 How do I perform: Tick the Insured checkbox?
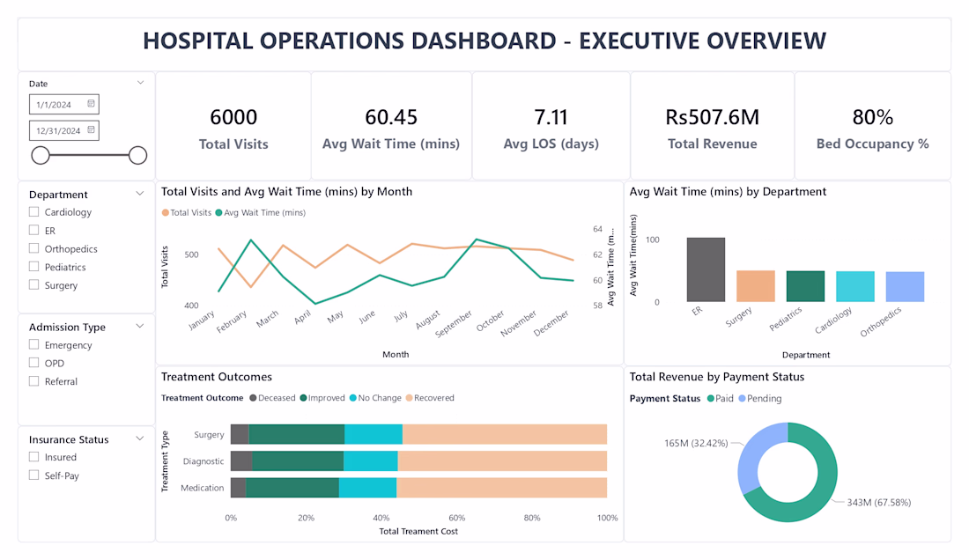[34, 457]
